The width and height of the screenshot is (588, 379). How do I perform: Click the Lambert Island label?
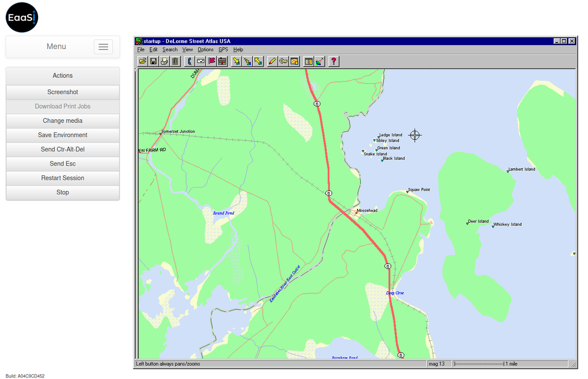(x=522, y=169)
